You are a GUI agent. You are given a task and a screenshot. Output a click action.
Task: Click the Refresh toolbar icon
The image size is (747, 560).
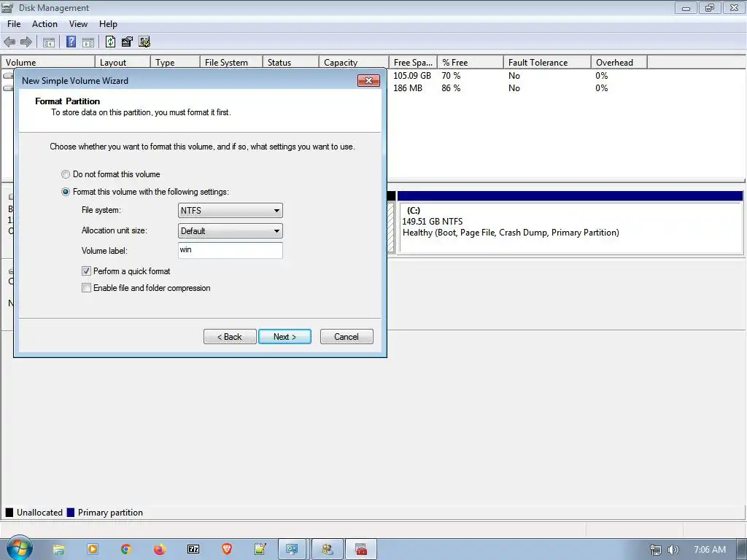[110, 42]
